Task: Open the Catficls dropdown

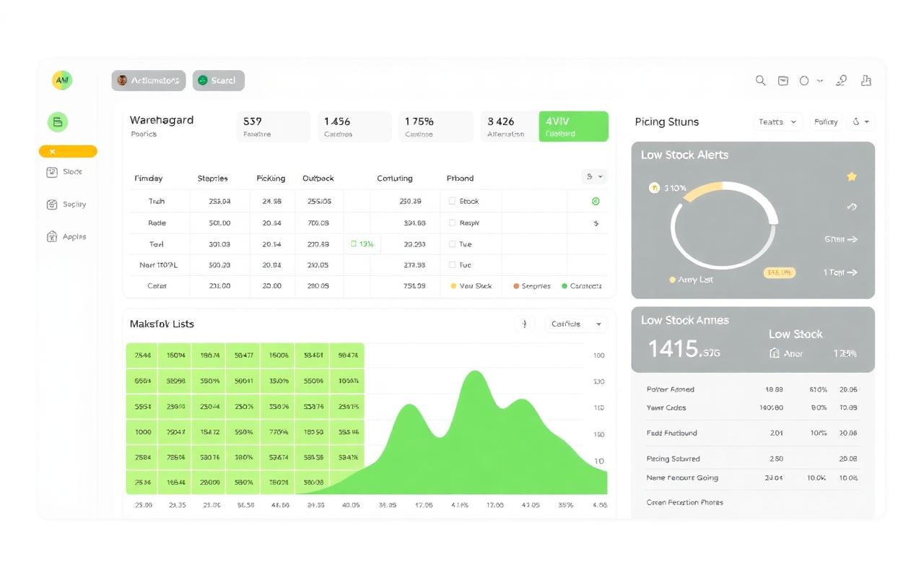Action: [575, 324]
